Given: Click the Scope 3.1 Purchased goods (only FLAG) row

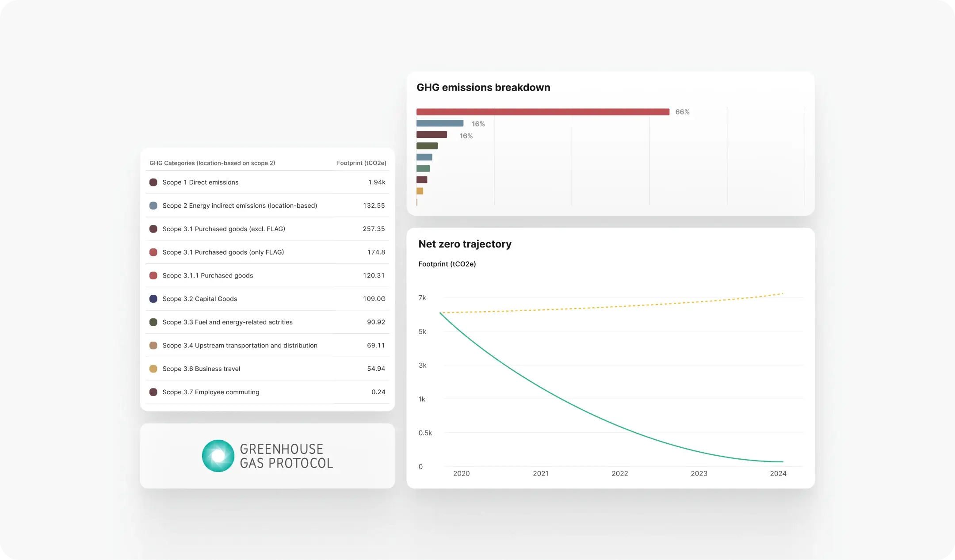Looking at the screenshot, I should tap(267, 252).
